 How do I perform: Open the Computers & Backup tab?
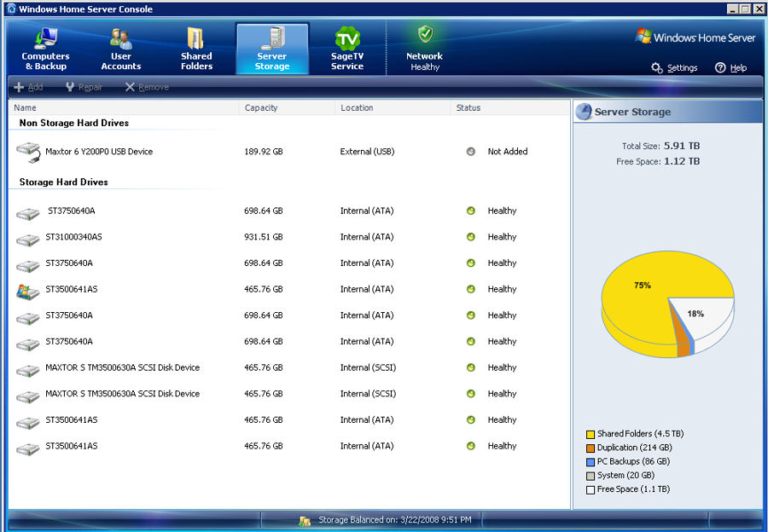coord(45,49)
